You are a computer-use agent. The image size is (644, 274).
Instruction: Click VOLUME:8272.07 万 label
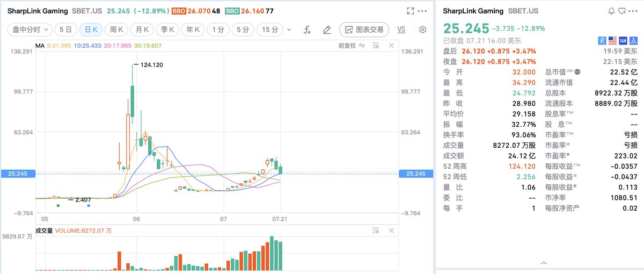(x=84, y=230)
